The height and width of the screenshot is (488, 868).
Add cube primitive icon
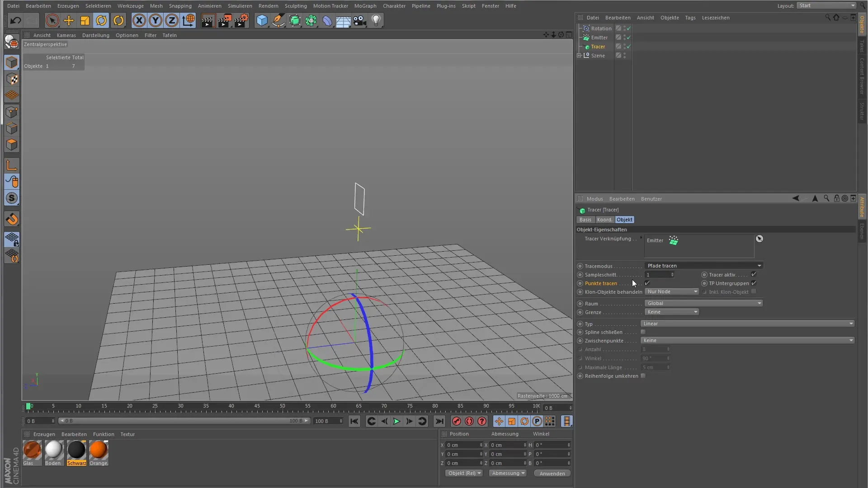pos(262,20)
